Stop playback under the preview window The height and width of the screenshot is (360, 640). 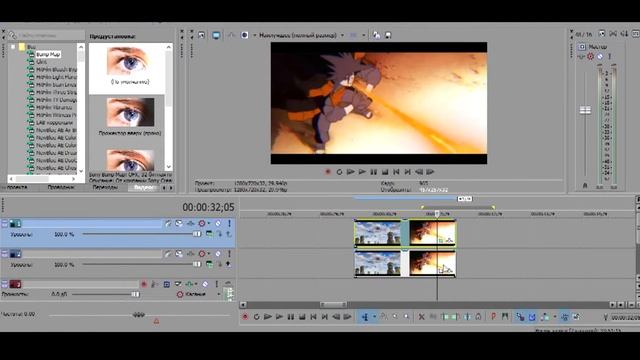(385, 172)
